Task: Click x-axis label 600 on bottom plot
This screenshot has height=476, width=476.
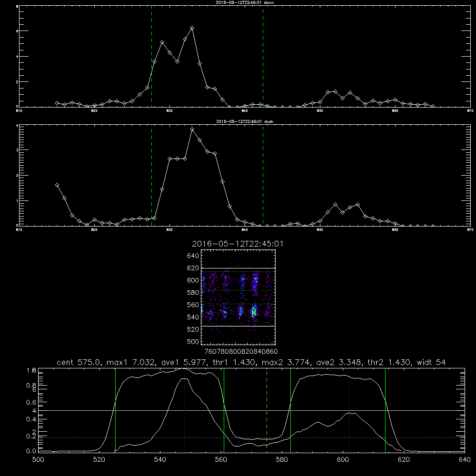Action: pyautogui.click(x=343, y=460)
